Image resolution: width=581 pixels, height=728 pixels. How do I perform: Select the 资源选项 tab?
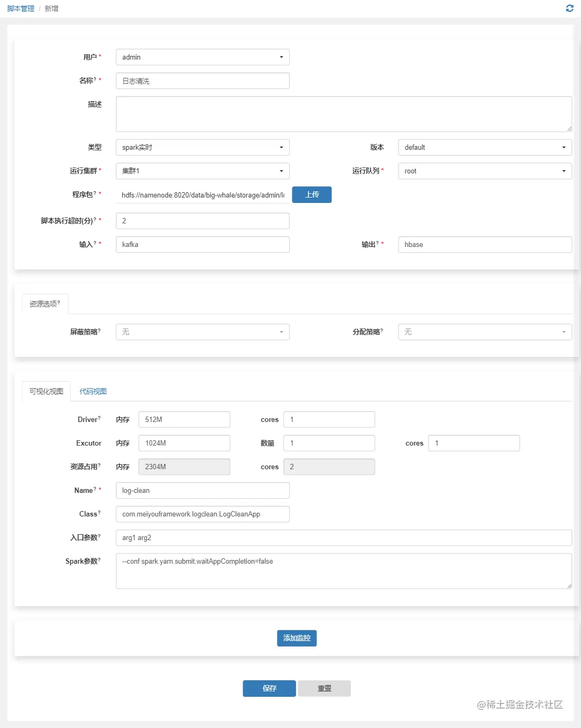point(45,304)
